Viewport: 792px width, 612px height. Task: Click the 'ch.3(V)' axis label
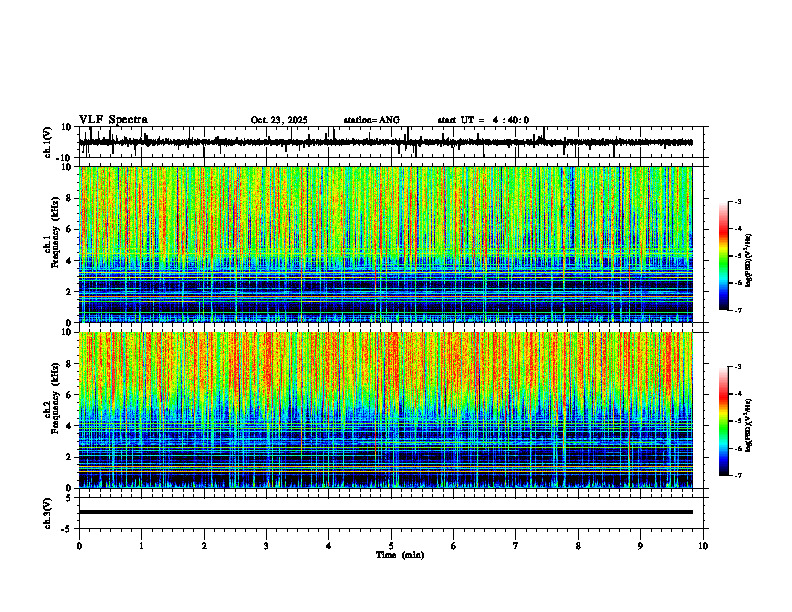tap(48, 513)
